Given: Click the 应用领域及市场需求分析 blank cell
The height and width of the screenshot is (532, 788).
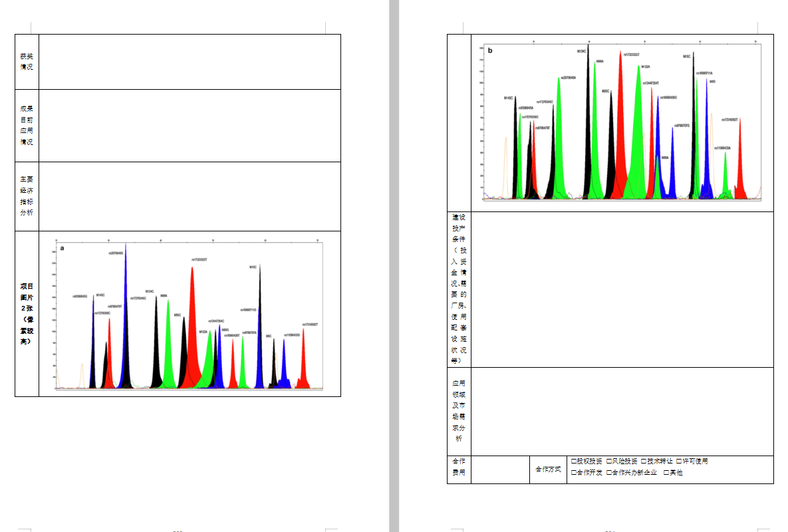Looking at the screenshot, I should (x=622, y=411).
